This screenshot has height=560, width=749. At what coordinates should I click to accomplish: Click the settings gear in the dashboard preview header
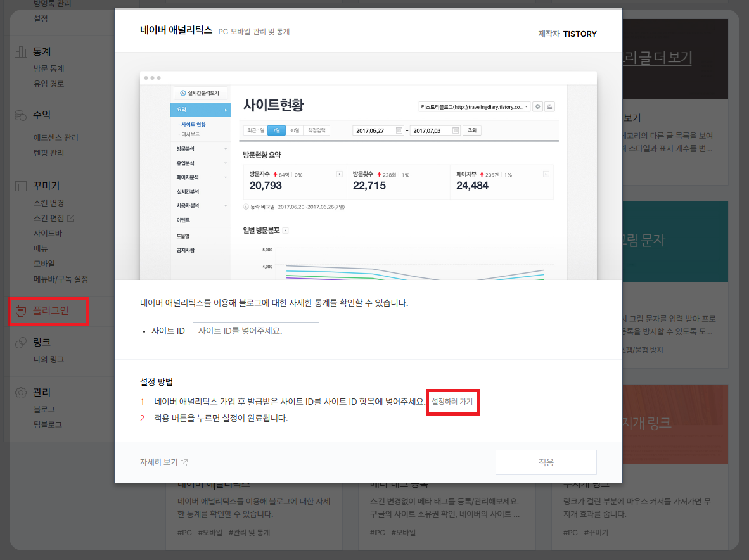tap(537, 106)
